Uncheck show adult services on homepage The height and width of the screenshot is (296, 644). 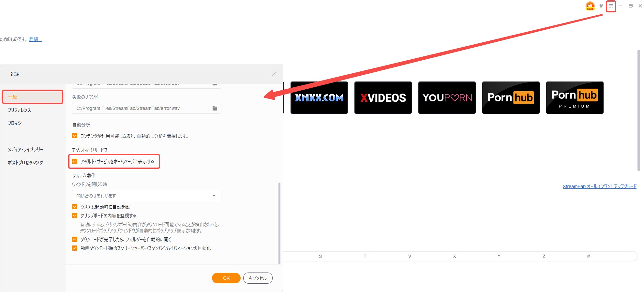(x=75, y=161)
